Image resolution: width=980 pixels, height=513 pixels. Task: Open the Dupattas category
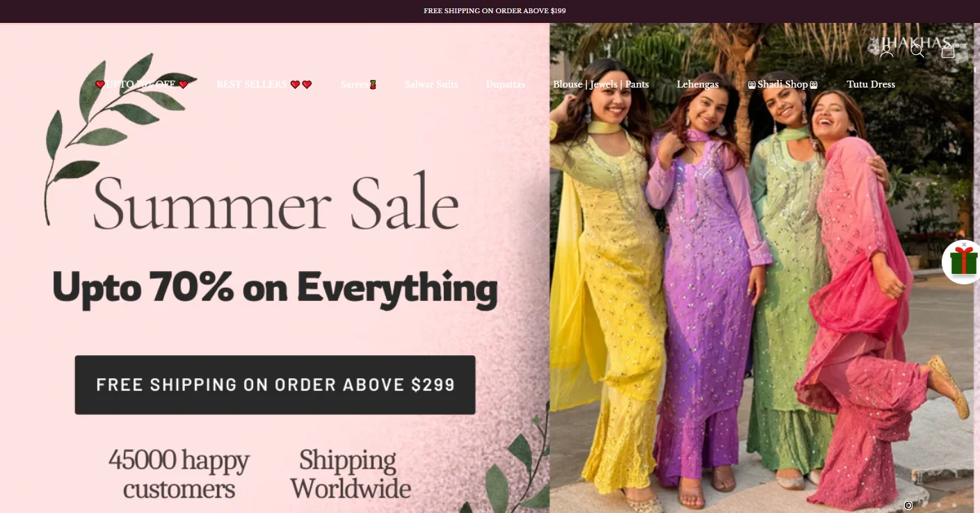(506, 84)
